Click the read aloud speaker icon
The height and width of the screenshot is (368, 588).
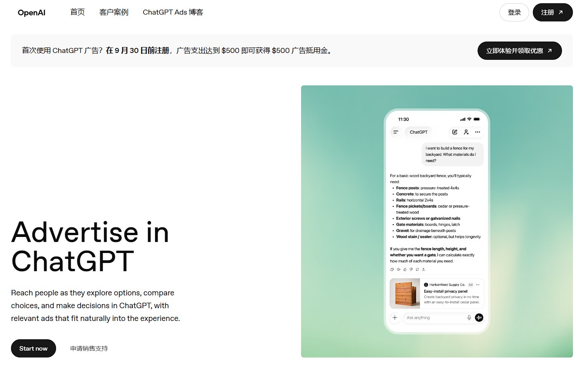pos(398,269)
